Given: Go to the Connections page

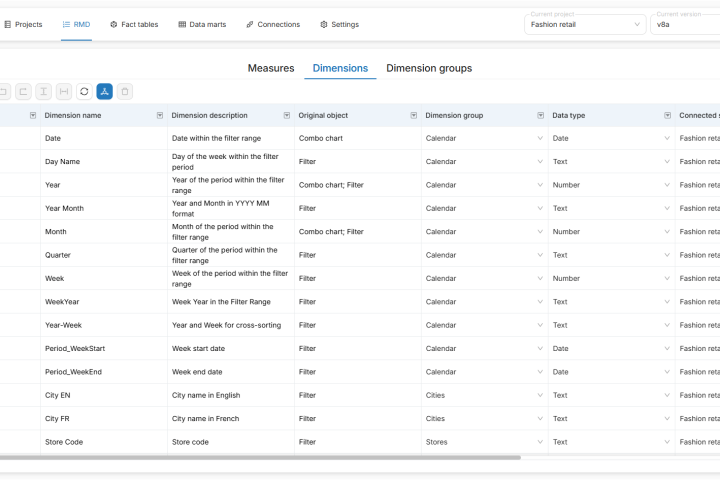Looking at the screenshot, I should click(x=273, y=24).
